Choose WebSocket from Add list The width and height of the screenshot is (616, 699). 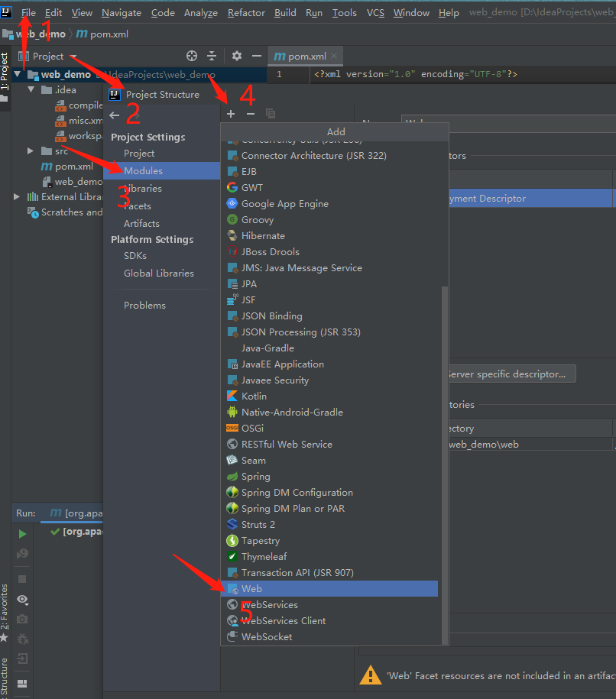coord(330,637)
